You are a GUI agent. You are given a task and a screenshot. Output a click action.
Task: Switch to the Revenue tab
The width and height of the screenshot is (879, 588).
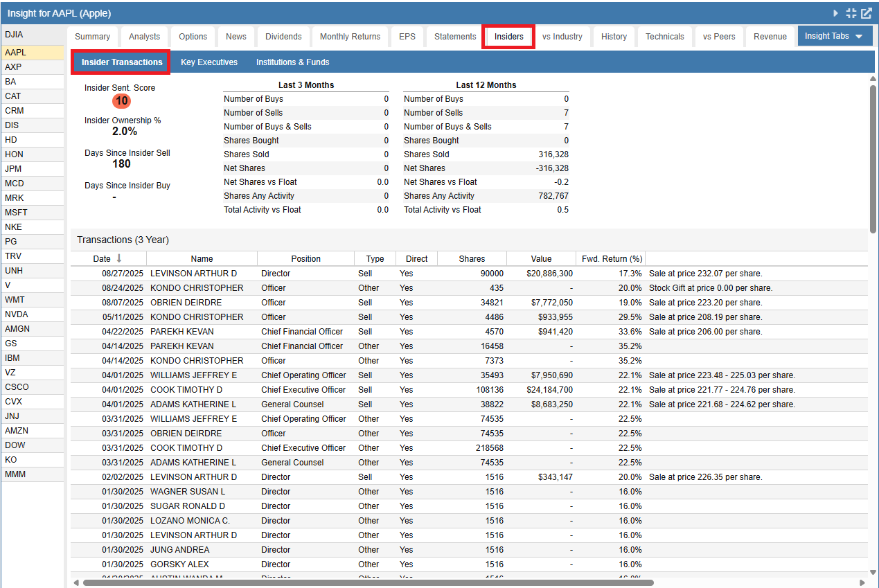[770, 37]
